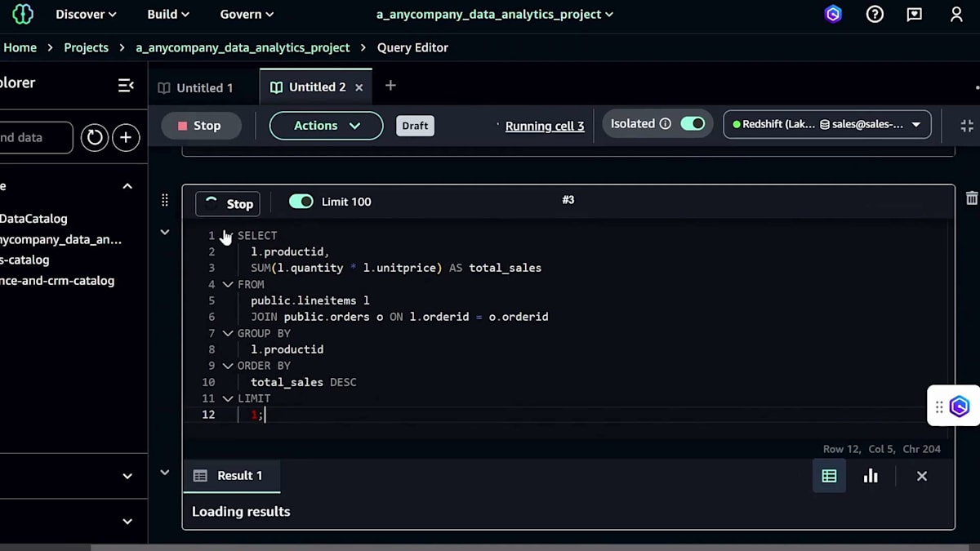The image size is (980, 551).
Task: Collapse the Result 1 section
Action: (x=165, y=473)
